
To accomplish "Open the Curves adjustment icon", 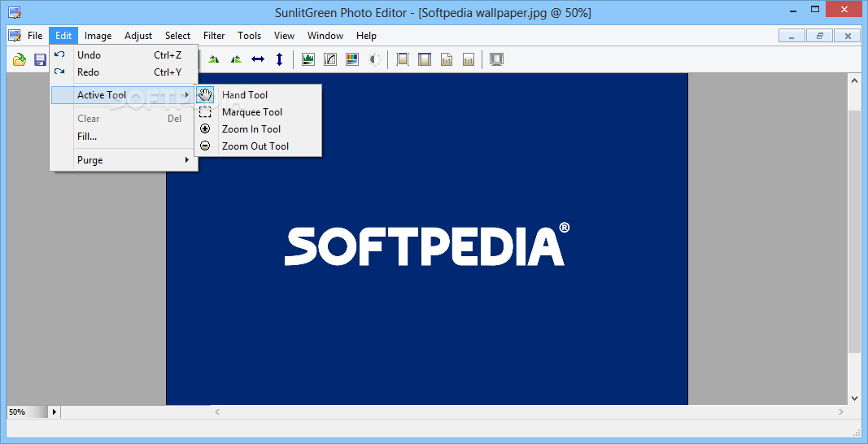I will pyautogui.click(x=330, y=59).
